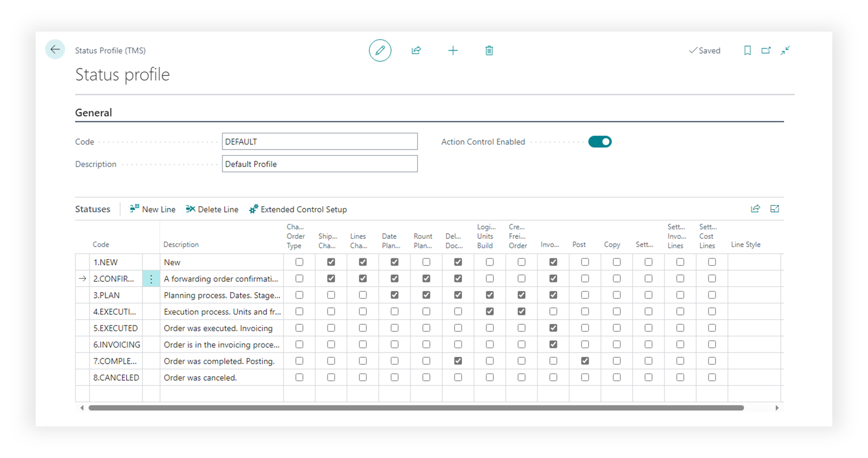
Task: Click the trash delete icon
Action: [x=489, y=50]
